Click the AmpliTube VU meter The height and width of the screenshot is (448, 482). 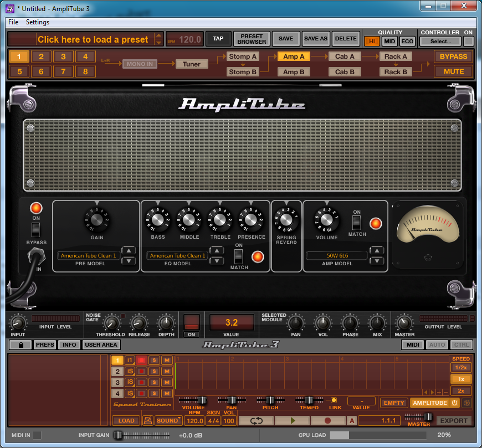[x=428, y=224]
